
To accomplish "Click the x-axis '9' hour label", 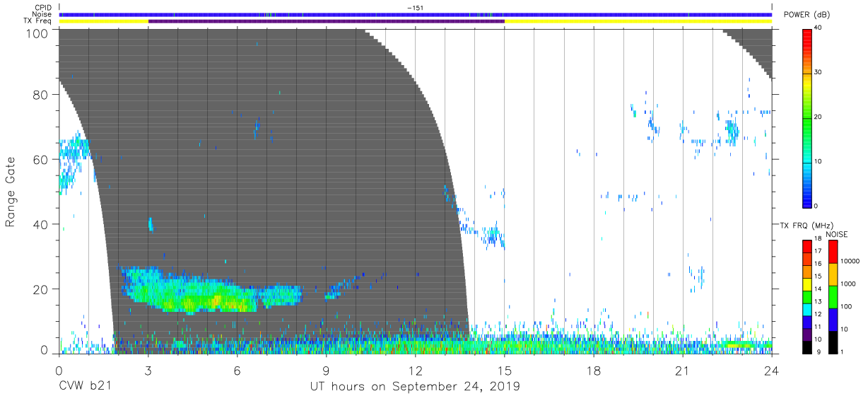I will 327,371.
